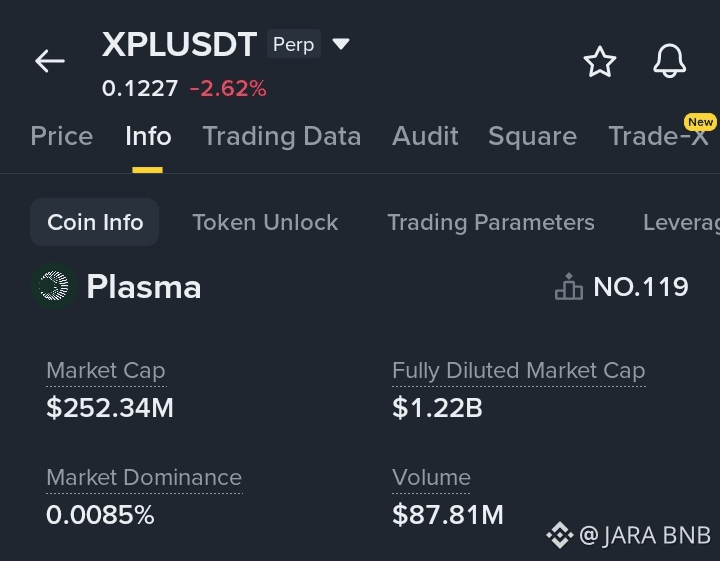This screenshot has width=720, height=561.
Task: Tap Fully Diluted Market Cap label
Action: (x=518, y=371)
